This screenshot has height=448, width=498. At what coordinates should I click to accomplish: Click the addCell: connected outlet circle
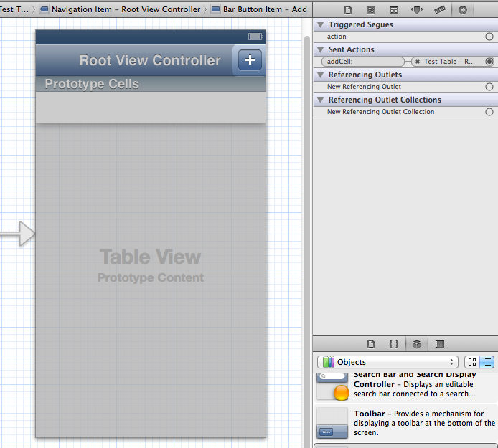[x=489, y=62]
